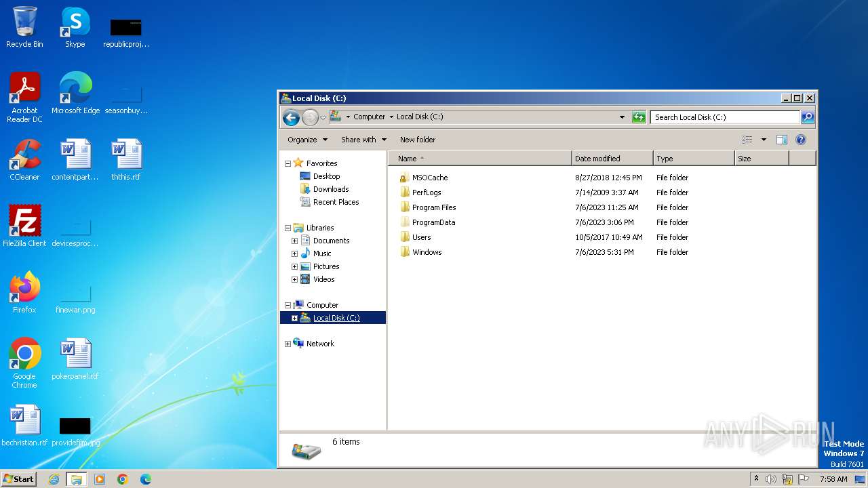The width and height of the screenshot is (868, 488).
Task: Select the Users folder
Action: click(421, 237)
